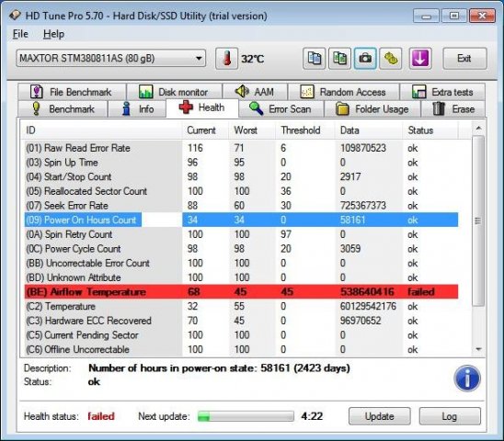Click the green copy results icon
504x441 pixels.
click(x=339, y=59)
